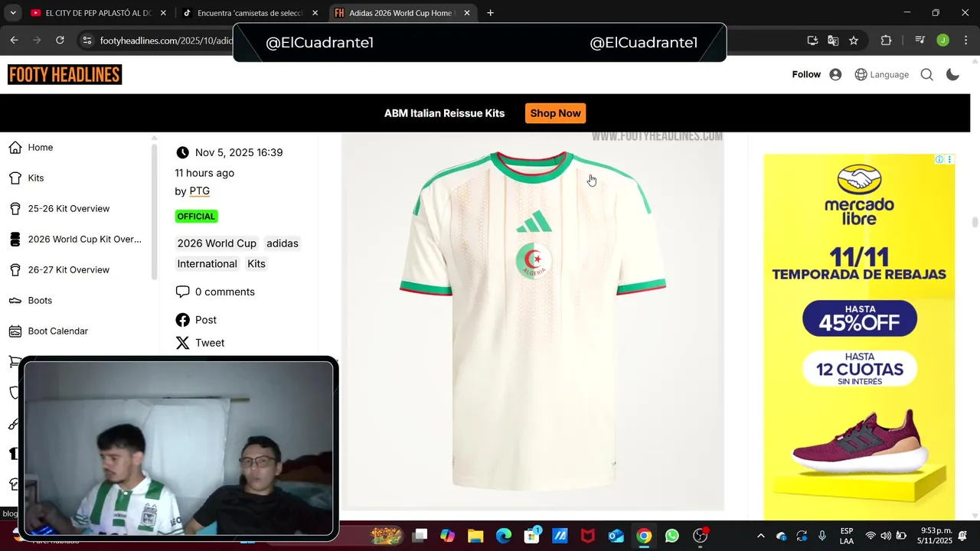Open OBS Studio from the taskbar

(x=700, y=536)
